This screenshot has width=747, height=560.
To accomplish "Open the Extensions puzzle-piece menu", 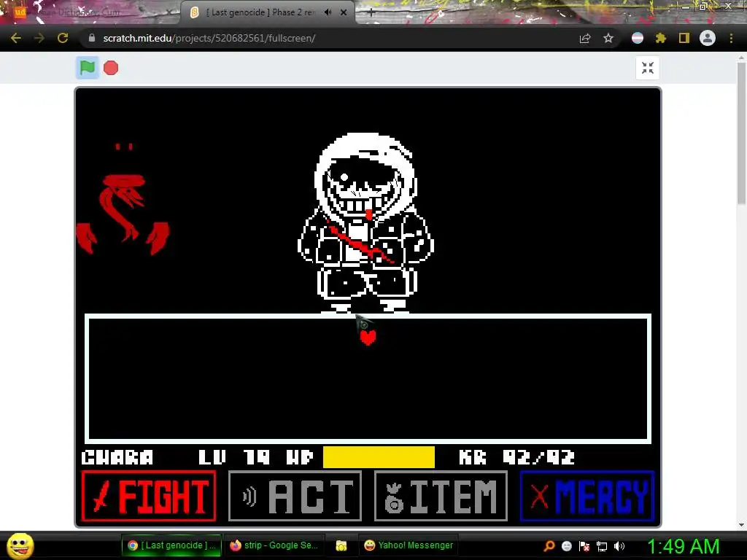I will tap(661, 38).
